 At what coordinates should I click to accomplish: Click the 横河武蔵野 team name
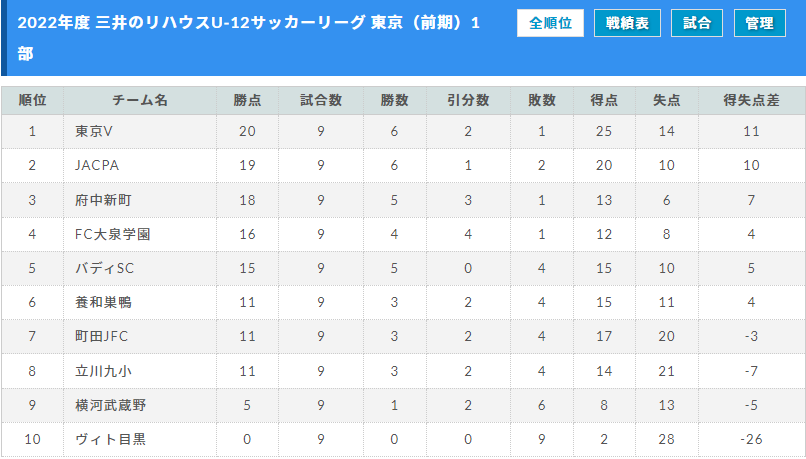tap(111, 405)
